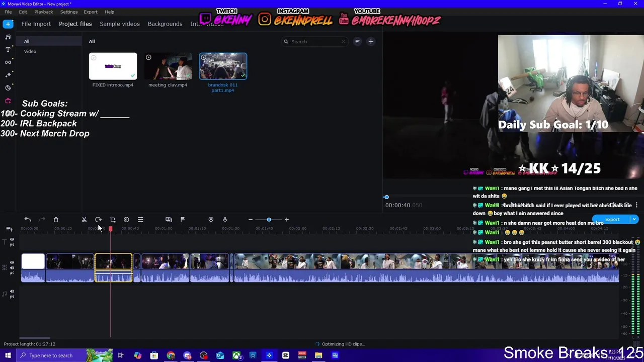The image size is (644, 362).
Task: Switch to the Sample videos tab
Action: (x=120, y=24)
